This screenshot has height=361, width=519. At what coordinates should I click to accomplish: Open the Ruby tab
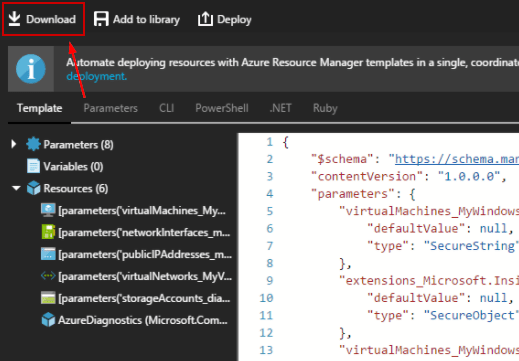click(325, 108)
